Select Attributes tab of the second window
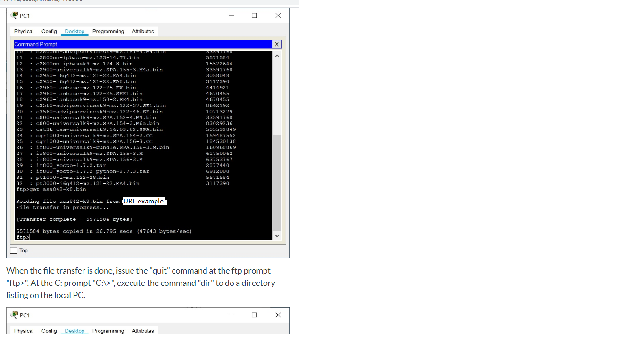 (143, 331)
